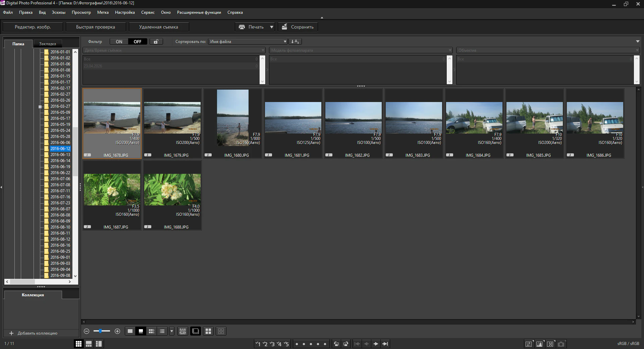
Task: Click the Быстрая проверка button
Action: [96, 27]
